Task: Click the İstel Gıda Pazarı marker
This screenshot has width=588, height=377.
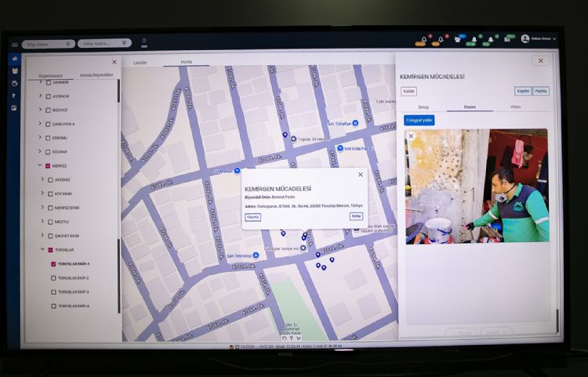Action: coord(340,148)
